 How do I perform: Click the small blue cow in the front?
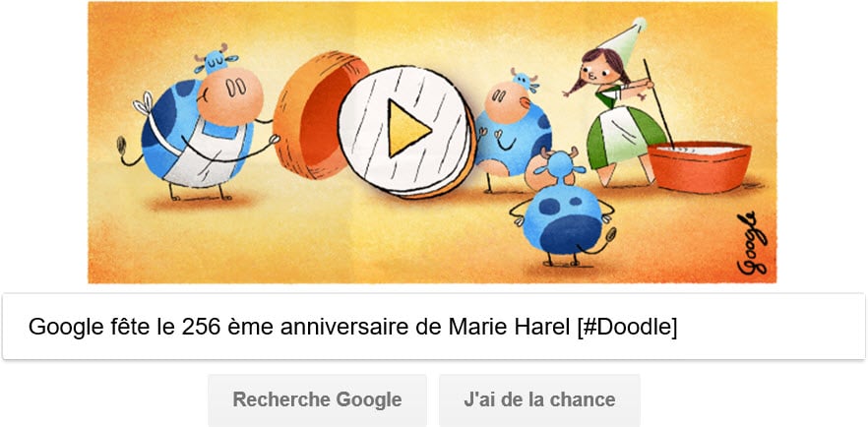[x=564, y=208]
